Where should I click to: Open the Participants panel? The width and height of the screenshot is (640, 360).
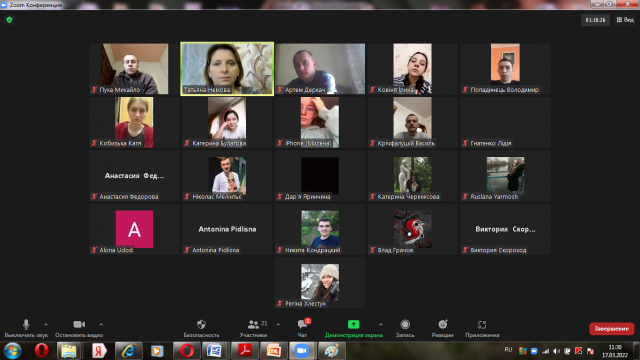(x=253, y=328)
